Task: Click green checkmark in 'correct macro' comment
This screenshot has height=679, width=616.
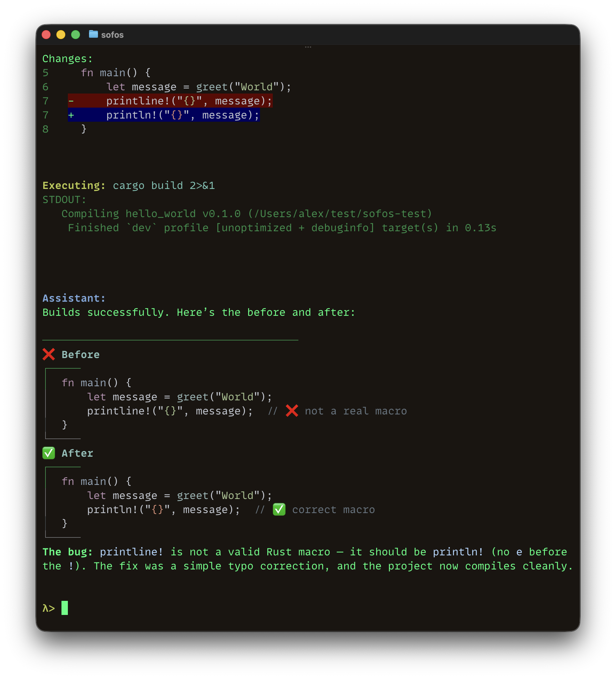Action: coord(279,509)
